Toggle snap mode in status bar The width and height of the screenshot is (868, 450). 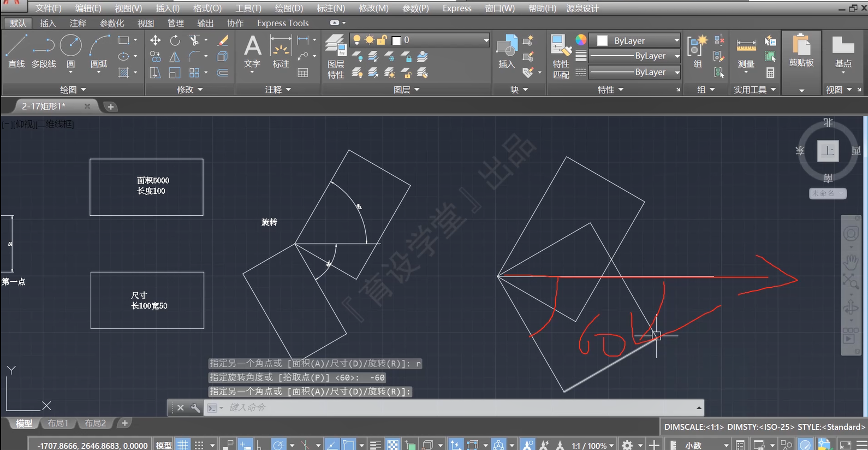pos(199,445)
